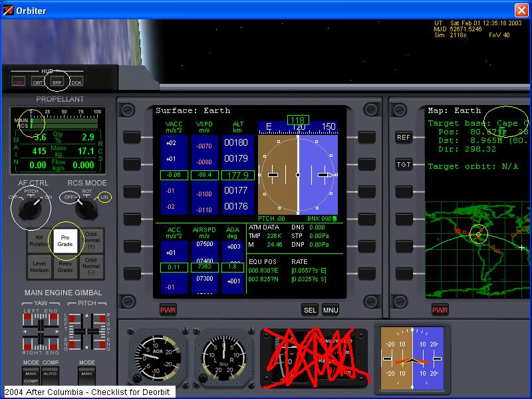Click yaw gimbal left arrow
Viewport: 532px width, 399px height.
click(x=25, y=331)
